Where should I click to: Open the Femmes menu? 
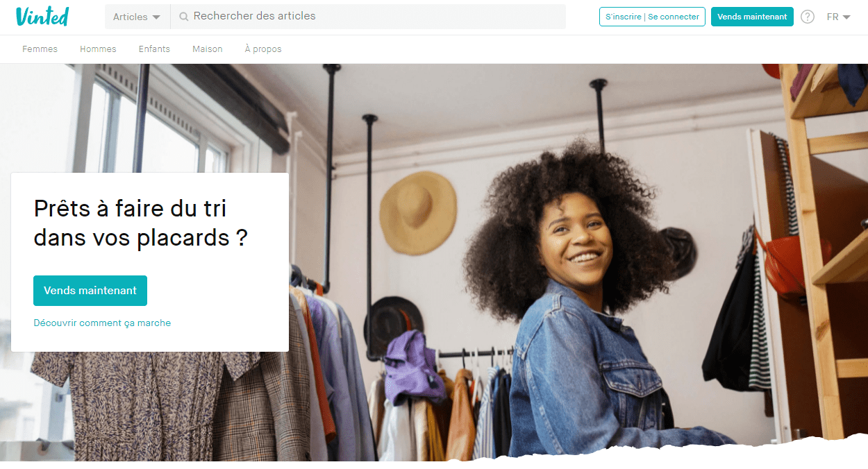click(40, 49)
